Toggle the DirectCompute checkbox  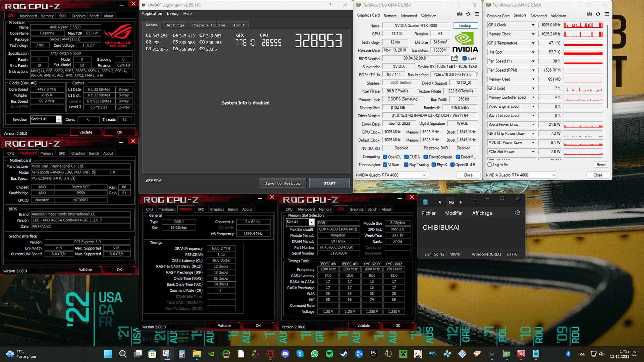[x=426, y=157]
